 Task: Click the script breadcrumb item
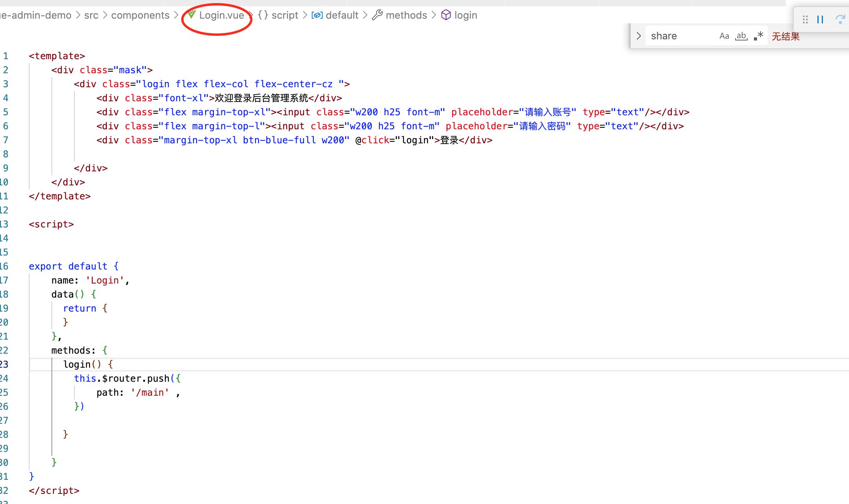(285, 15)
